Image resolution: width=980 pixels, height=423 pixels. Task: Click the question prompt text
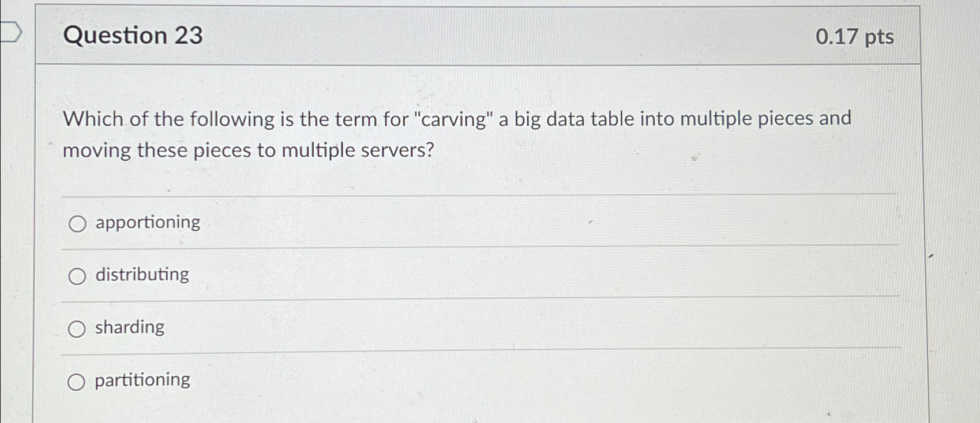pos(456,134)
